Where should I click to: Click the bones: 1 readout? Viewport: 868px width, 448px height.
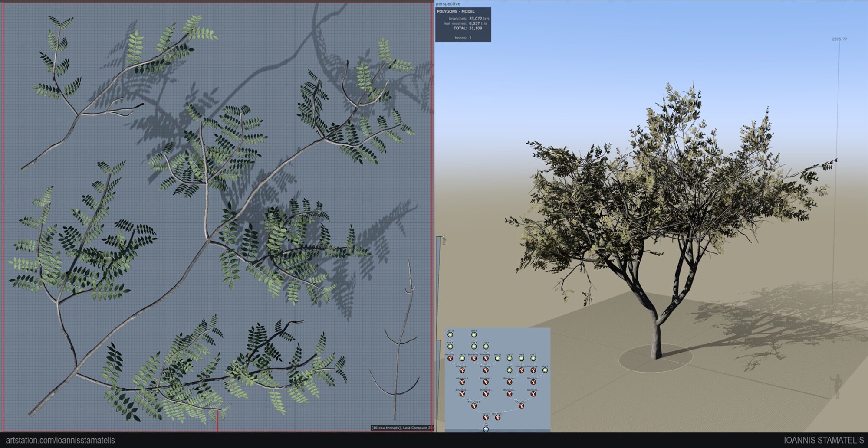(x=463, y=38)
